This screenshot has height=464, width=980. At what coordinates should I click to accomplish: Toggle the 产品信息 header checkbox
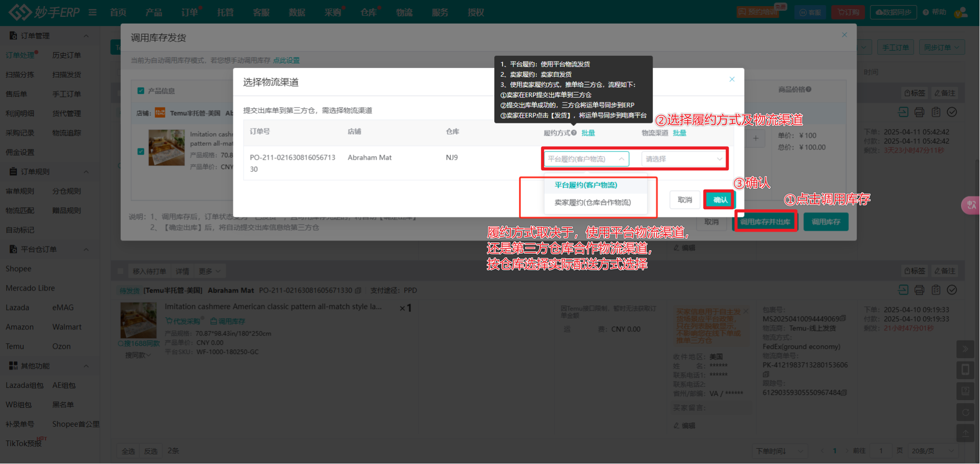(x=141, y=91)
